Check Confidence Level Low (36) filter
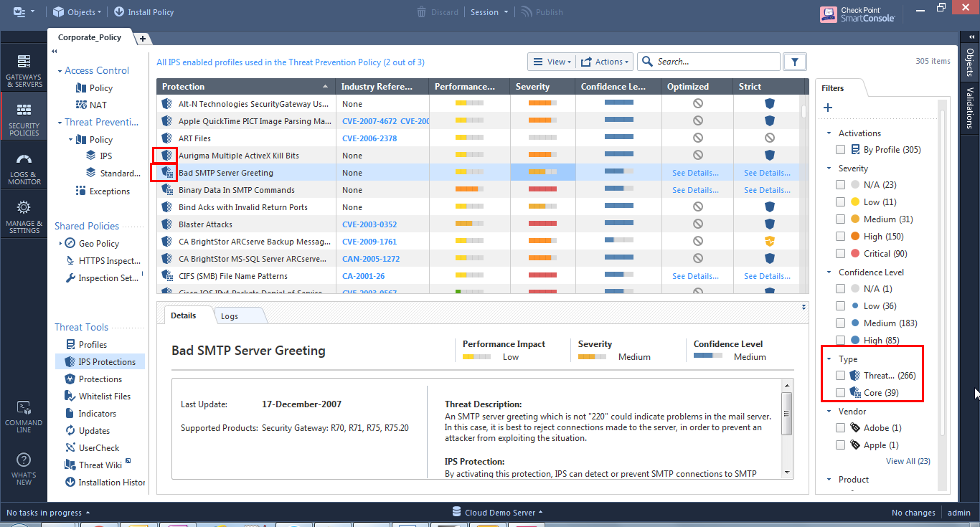This screenshot has width=980, height=527. point(840,306)
